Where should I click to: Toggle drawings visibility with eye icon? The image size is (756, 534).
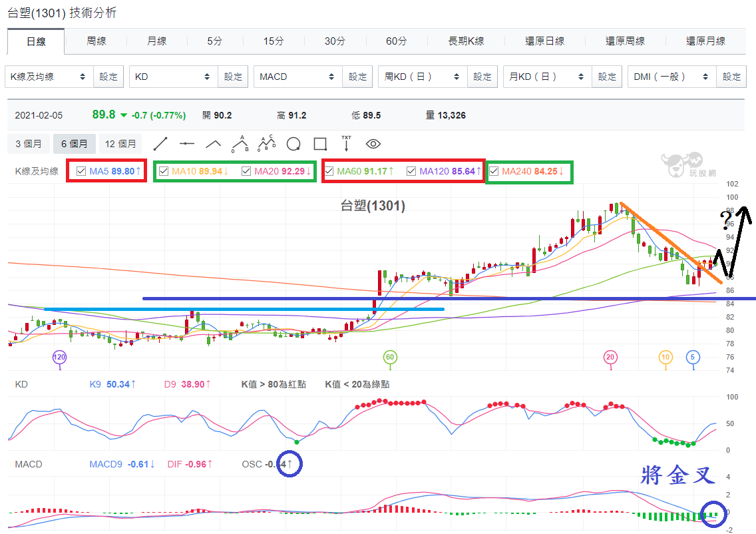[373, 144]
